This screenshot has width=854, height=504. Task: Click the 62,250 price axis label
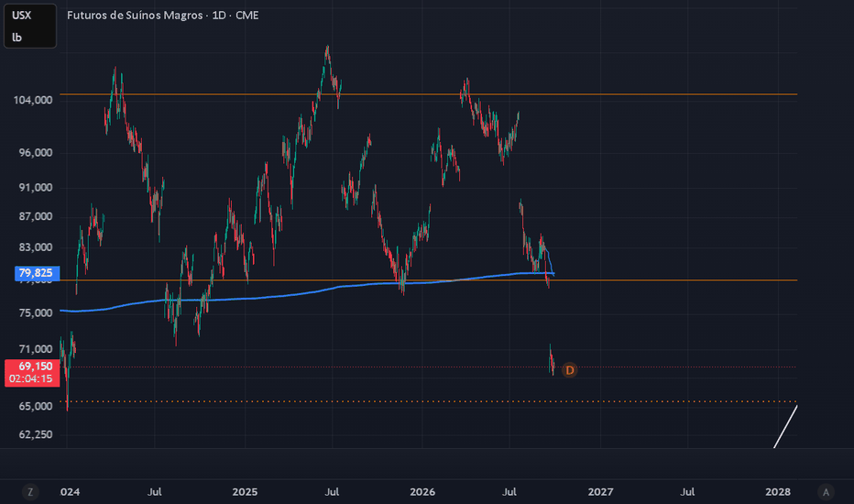point(36,434)
